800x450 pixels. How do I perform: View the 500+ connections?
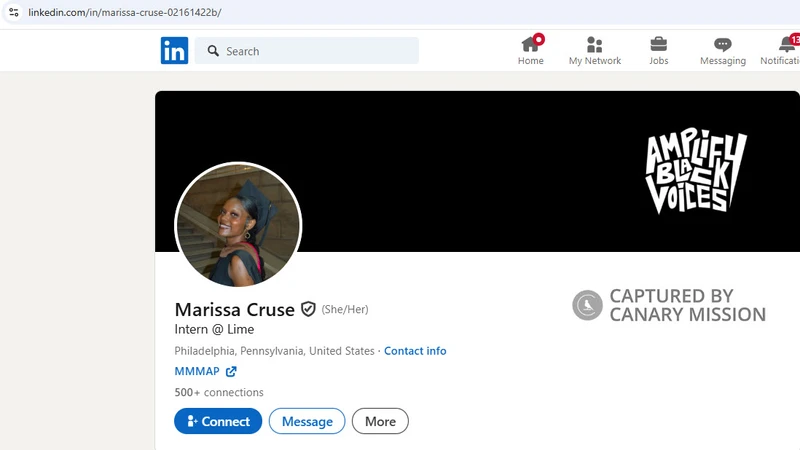(219, 392)
